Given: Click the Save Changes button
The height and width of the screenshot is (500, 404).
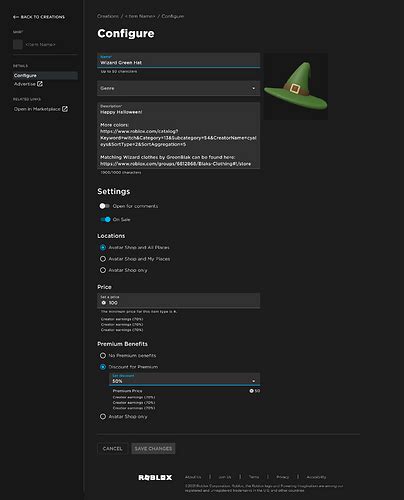Looking at the screenshot, I should click(x=153, y=449).
